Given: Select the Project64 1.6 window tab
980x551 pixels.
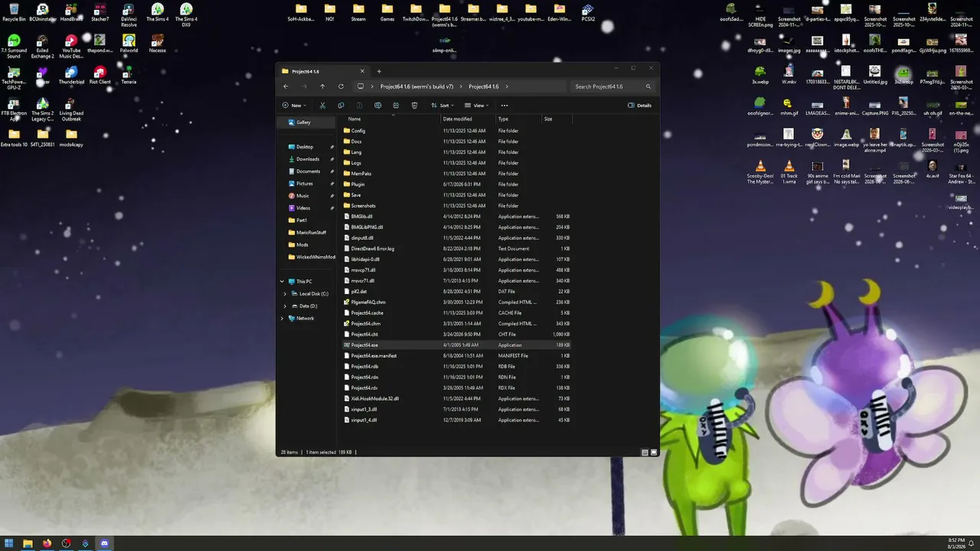Looking at the screenshot, I should (322, 71).
